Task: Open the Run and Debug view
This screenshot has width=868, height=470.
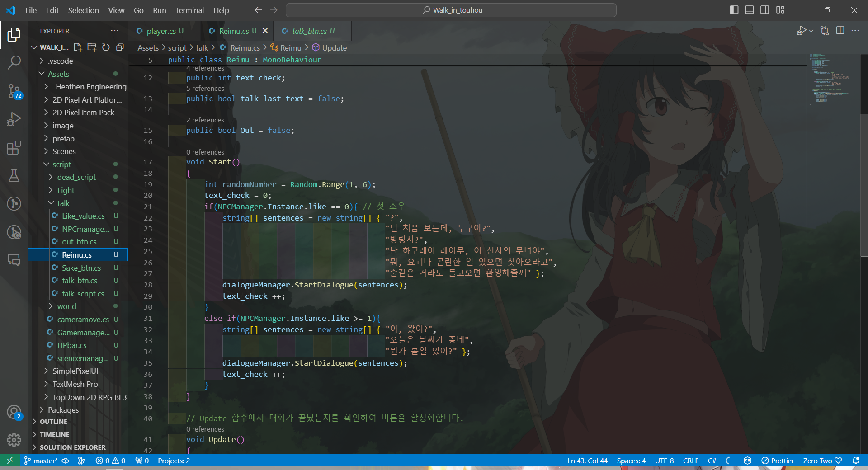Action: [x=14, y=119]
